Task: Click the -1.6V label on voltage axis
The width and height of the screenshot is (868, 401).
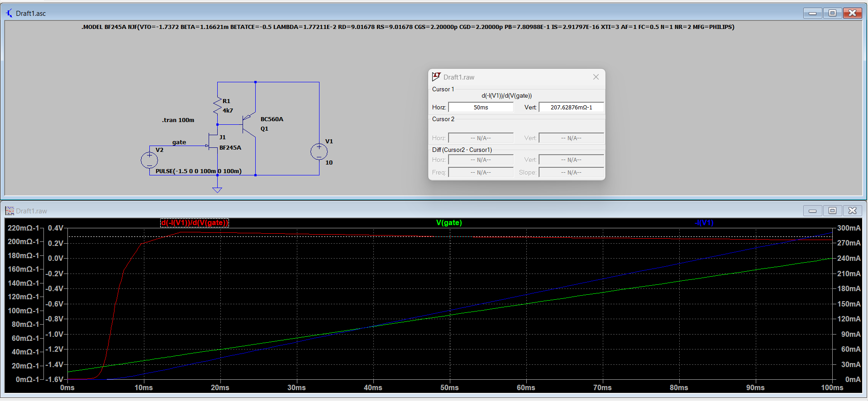Action: coord(55,379)
